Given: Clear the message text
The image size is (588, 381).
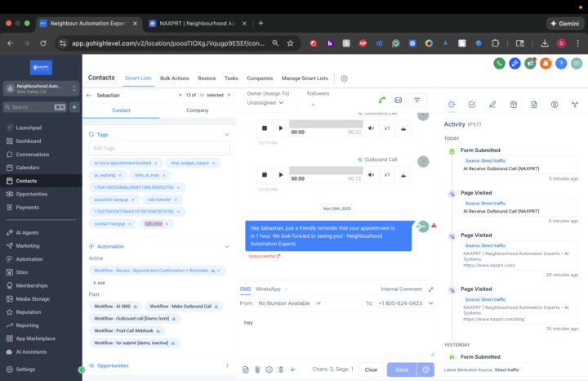Looking at the screenshot, I should click(372, 370).
